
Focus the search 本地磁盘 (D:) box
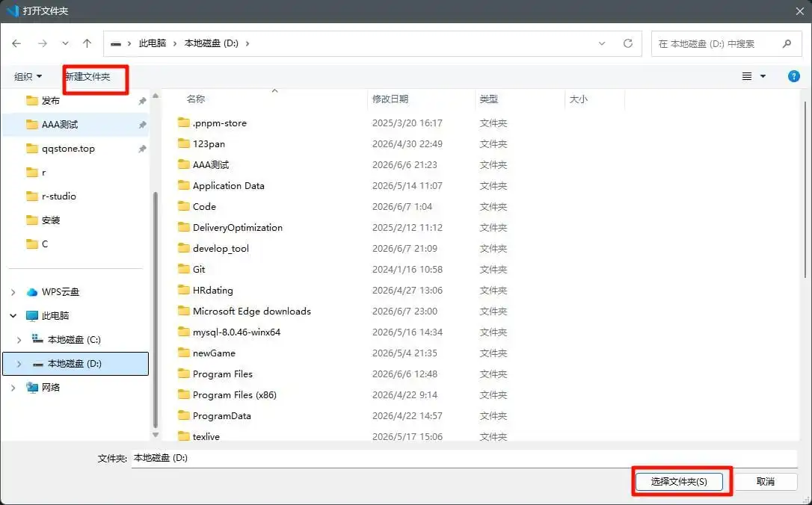(725, 43)
